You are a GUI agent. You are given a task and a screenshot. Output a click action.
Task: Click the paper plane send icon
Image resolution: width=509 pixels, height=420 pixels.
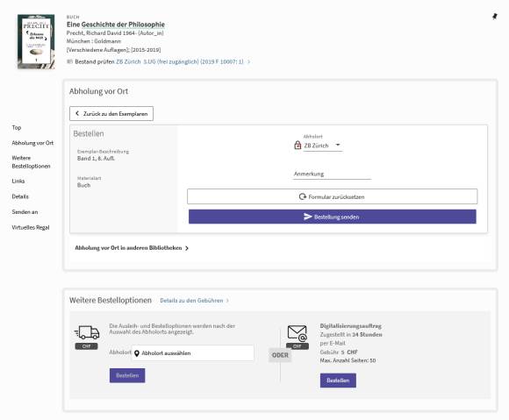click(x=307, y=217)
